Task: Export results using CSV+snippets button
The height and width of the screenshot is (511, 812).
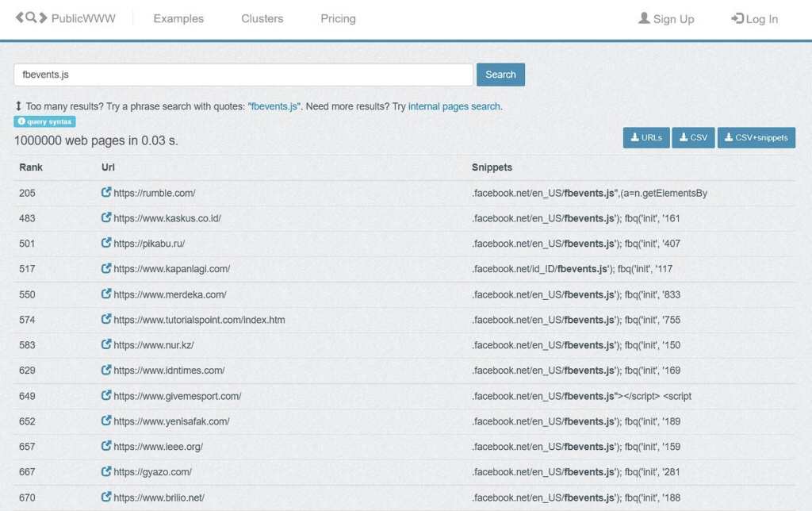Action: 756,137
